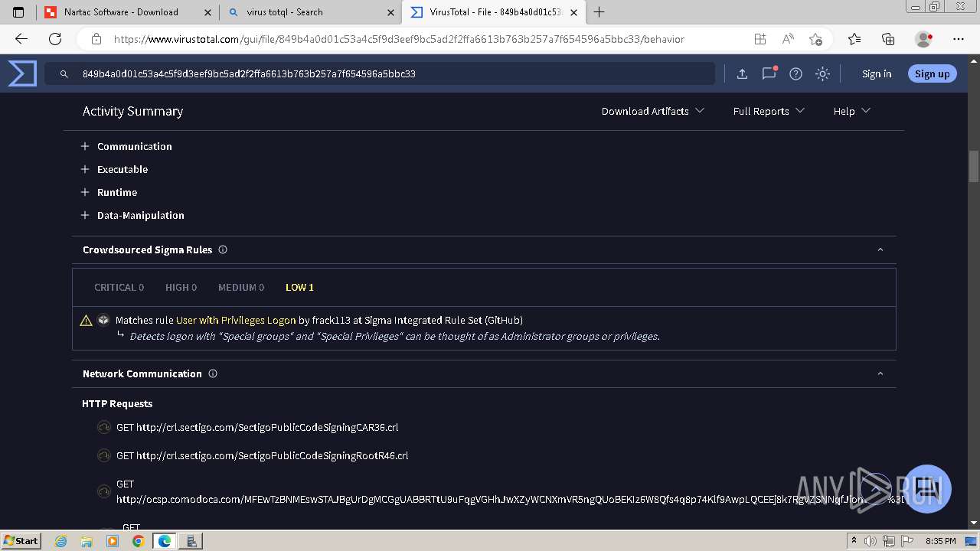Close the VirusTotal File tab
Image resolution: width=980 pixels, height=551 pixels.
(573, 12)
